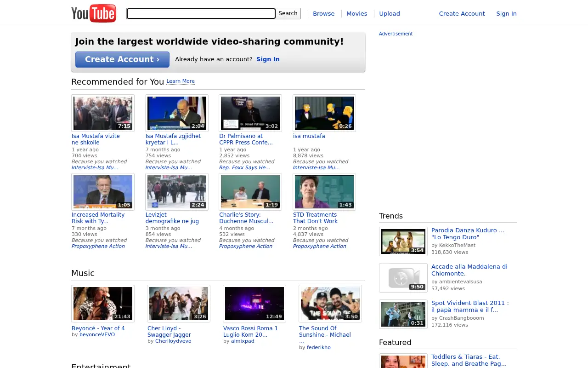Image resolution: width=588 pixels, height=368 pixels.
Task: Click Accade alla Maddalena di Chiomonte title
Action: [469, 270]
